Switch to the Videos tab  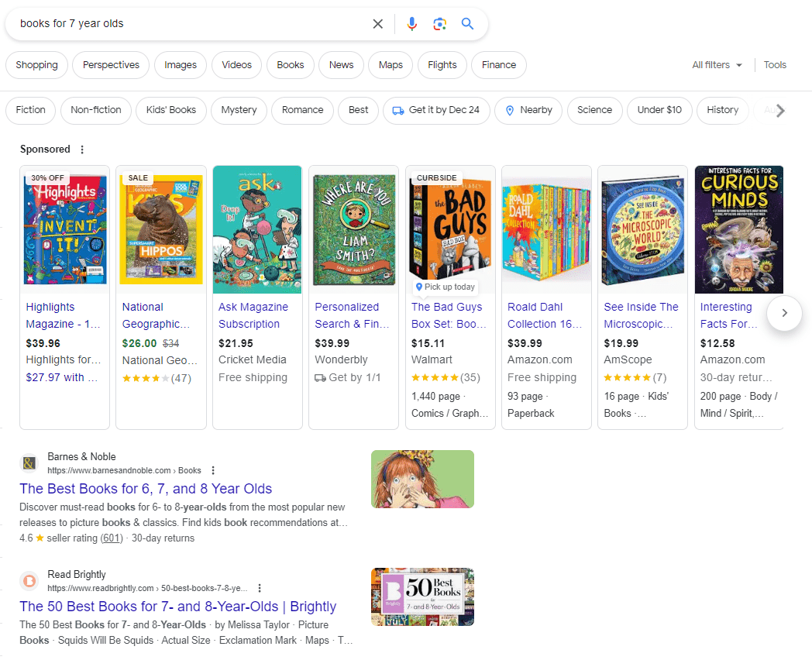point(236,65)
